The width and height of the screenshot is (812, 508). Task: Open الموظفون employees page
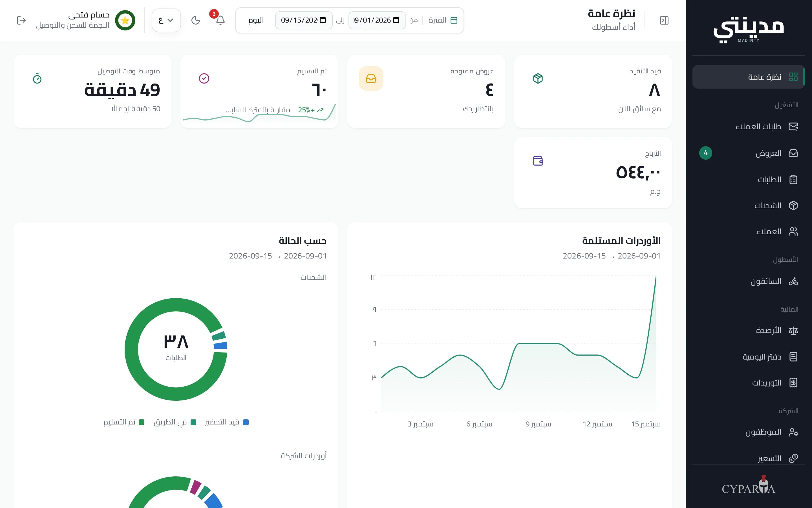pyautogui.click(x=749, y=432)
